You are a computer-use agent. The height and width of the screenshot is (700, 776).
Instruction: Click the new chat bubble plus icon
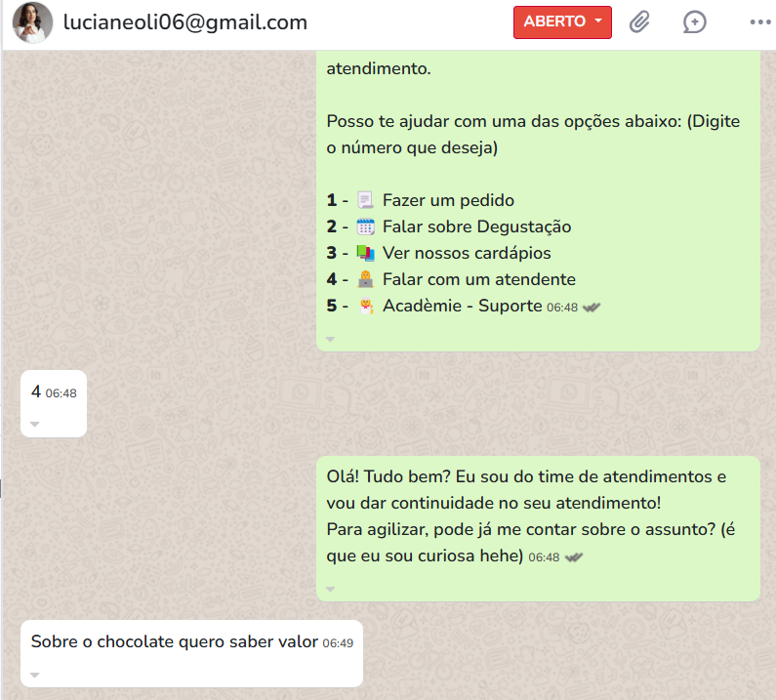(x=694, y=22)
